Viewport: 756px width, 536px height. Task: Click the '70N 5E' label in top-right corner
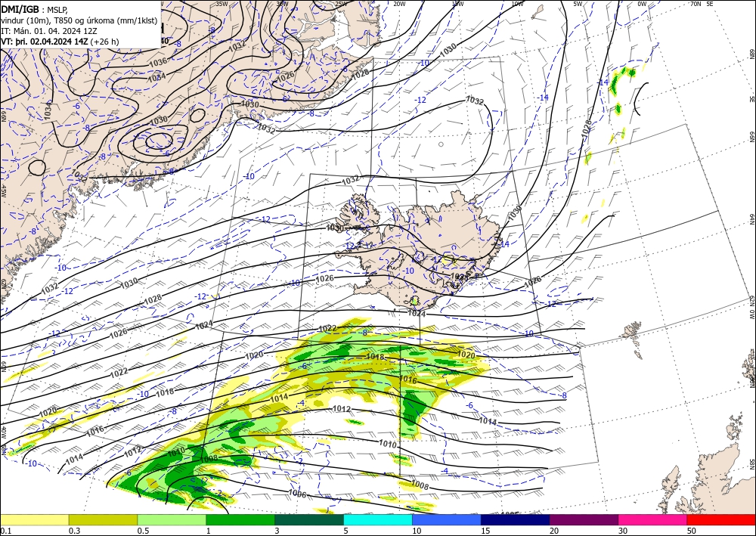click(702, 4)
